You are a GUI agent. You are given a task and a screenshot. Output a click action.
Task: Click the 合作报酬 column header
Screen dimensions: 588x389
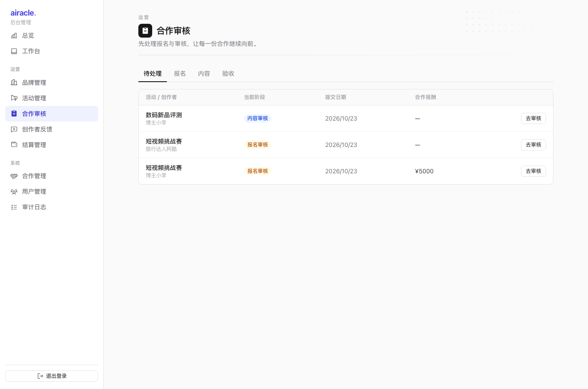coord(425,97)
